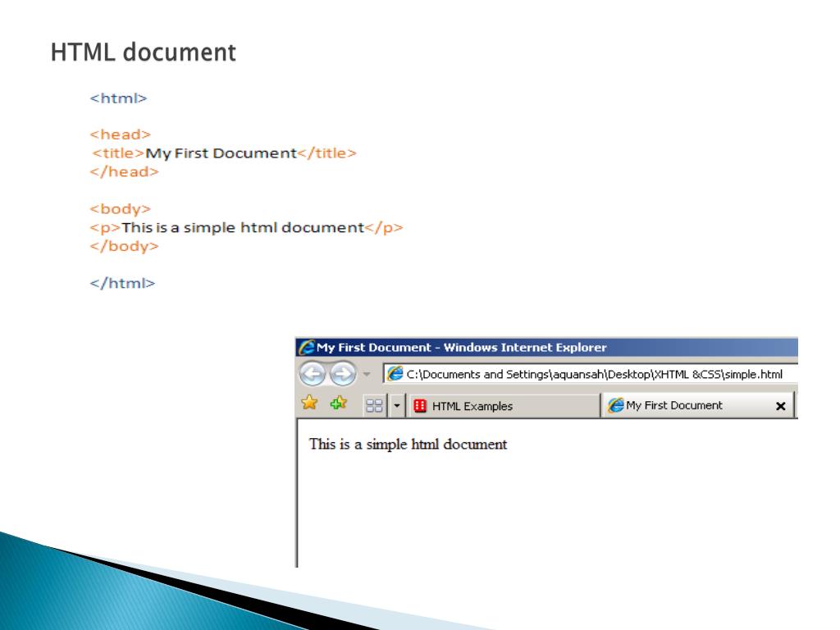Click the opening <head> tag line
This screenshot has width=840, height=630.
[x=121, y=135]
